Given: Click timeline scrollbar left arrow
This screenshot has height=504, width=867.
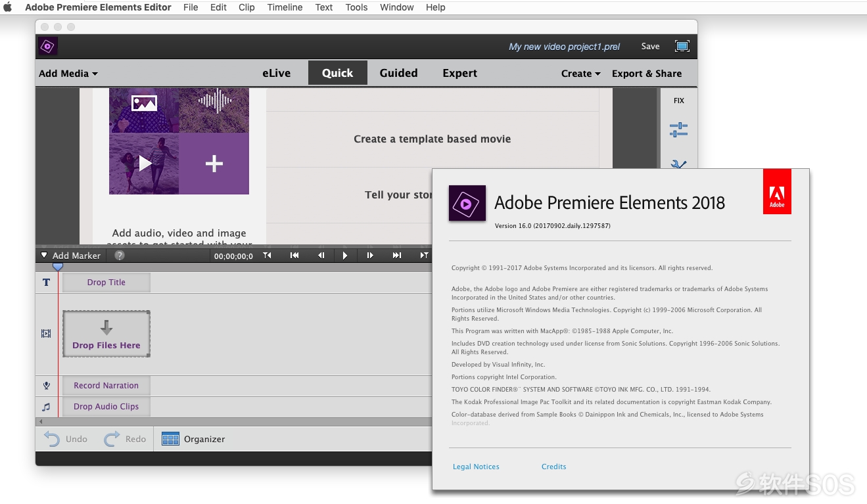Looking at the screenshot, I should [x=41, y=422].
